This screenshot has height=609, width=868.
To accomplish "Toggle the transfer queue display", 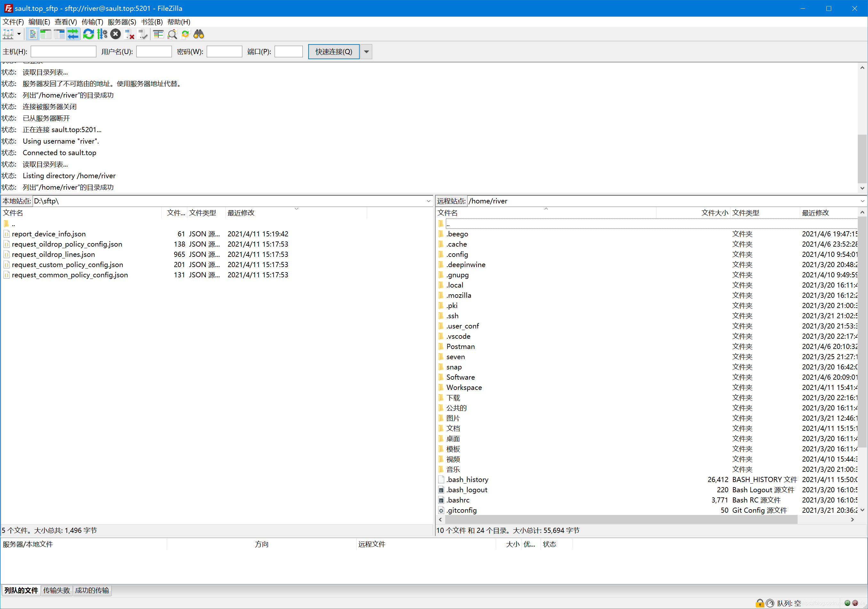I will click(73, 34).
